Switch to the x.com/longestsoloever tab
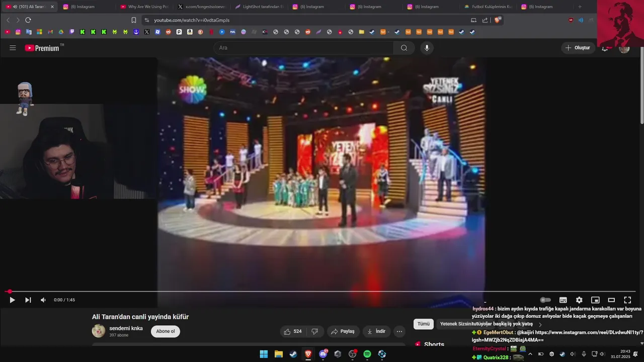 pos(201,7)
